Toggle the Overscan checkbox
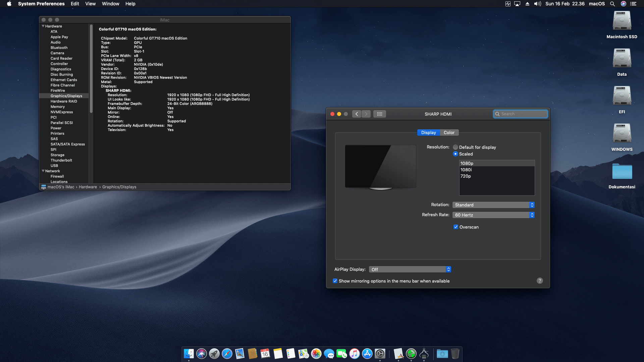 point(456,227)
